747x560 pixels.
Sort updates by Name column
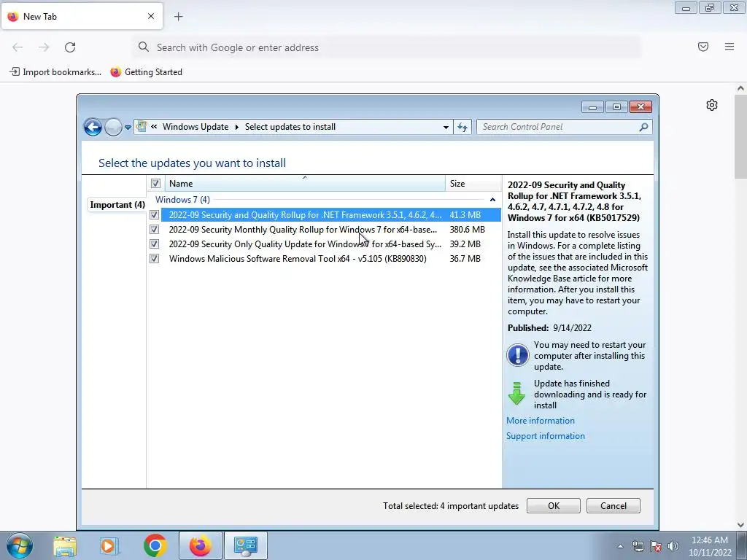[x=305, y=183]
